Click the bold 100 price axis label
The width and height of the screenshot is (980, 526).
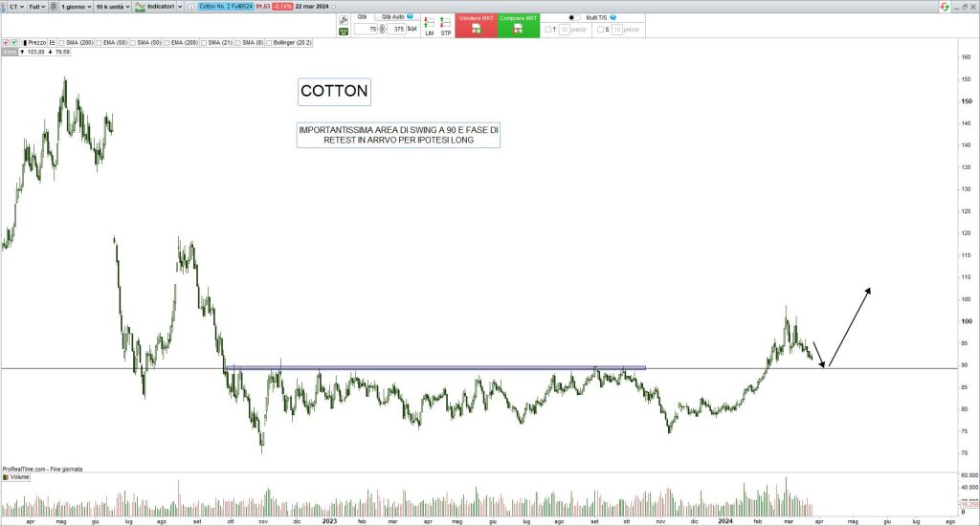(x=967, y=321)
